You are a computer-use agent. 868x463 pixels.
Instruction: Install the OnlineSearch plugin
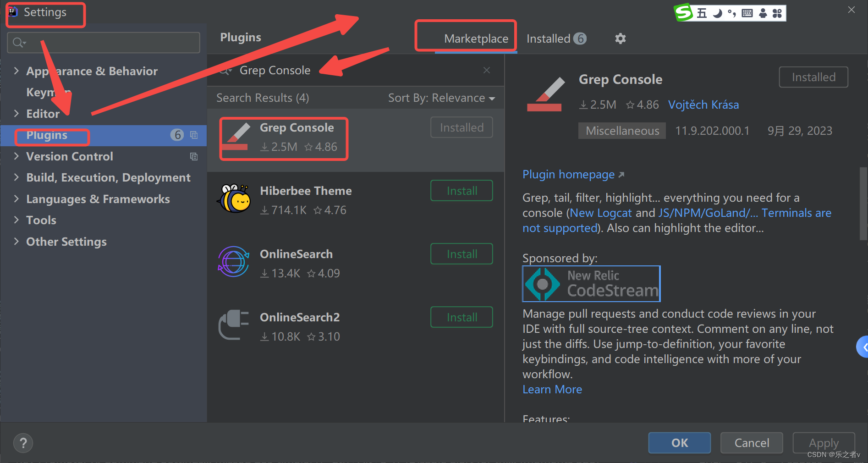click(x=461, y=254)
